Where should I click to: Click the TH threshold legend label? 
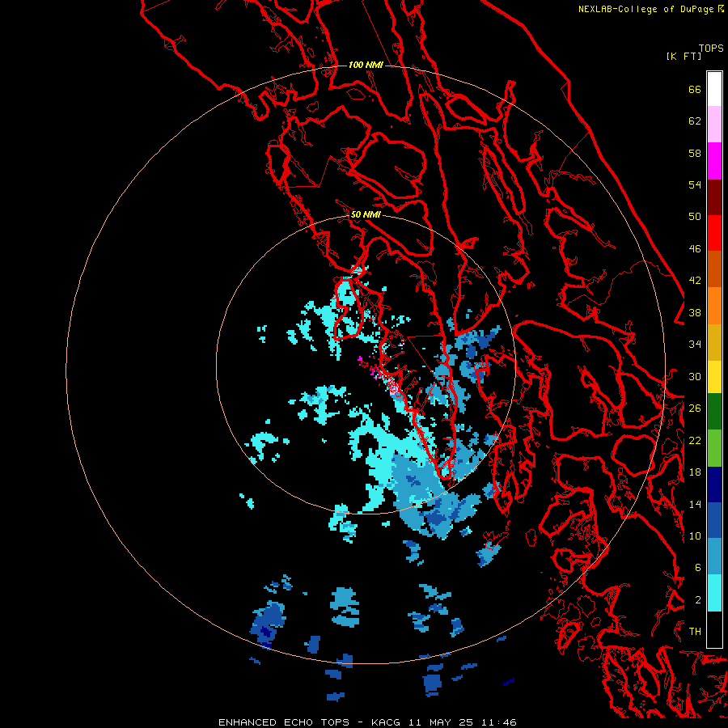tap(695, 632)
